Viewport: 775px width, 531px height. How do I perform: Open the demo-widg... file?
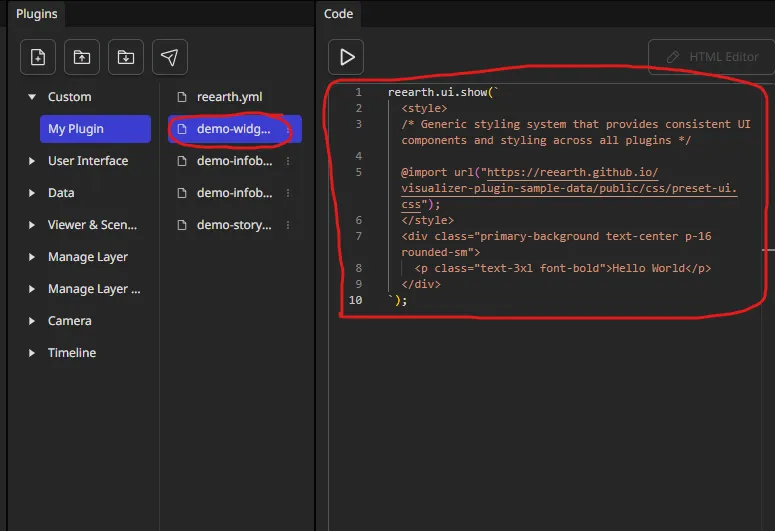click(234, 129)
